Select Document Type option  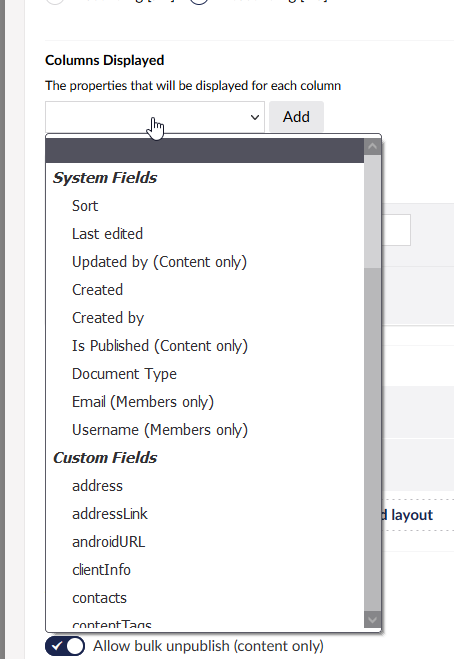click(205, 374)
